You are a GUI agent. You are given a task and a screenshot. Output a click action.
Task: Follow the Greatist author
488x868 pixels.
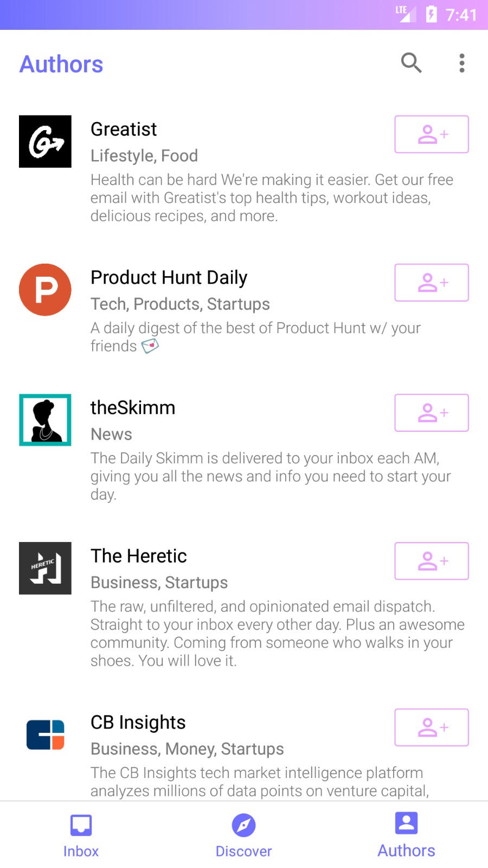[x=431, y=135]
